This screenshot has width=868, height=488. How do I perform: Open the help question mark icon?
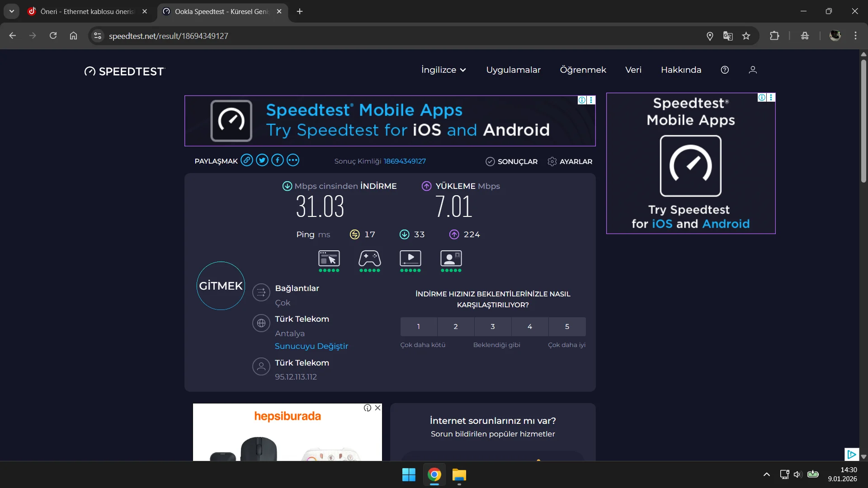click(725, 70)
